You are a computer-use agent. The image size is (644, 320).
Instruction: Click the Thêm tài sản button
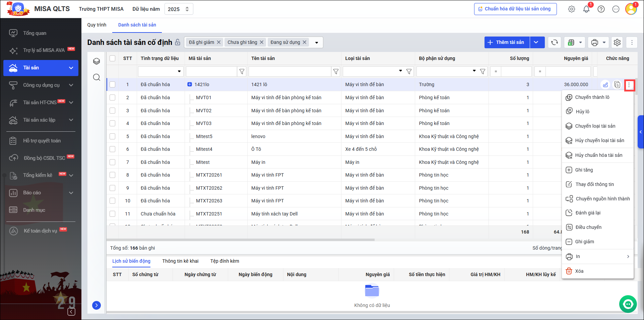[507, 43]
